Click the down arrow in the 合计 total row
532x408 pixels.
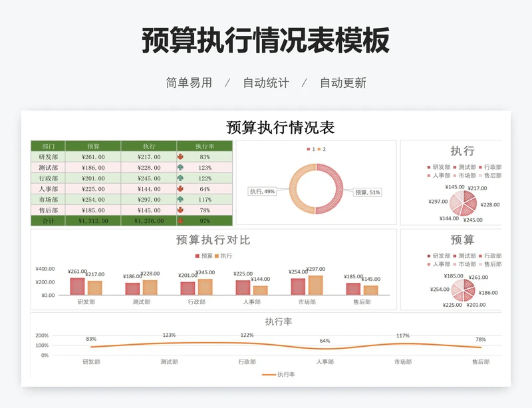click(180, 220)
